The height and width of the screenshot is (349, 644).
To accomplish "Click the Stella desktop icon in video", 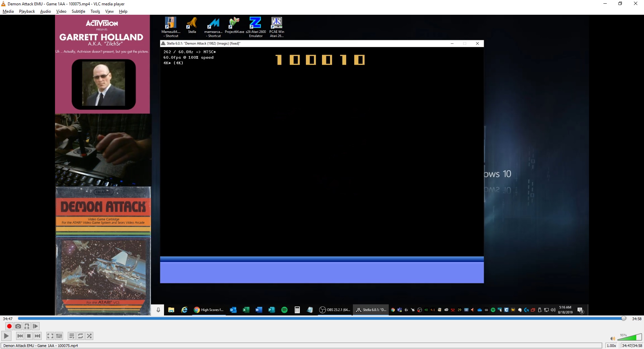I will 192,26.
